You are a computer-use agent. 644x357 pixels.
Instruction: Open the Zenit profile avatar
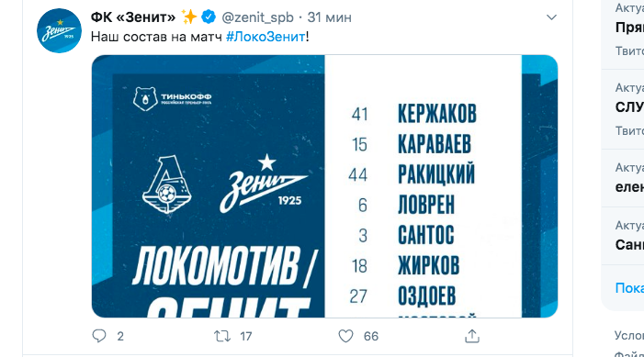click(59, 31)
